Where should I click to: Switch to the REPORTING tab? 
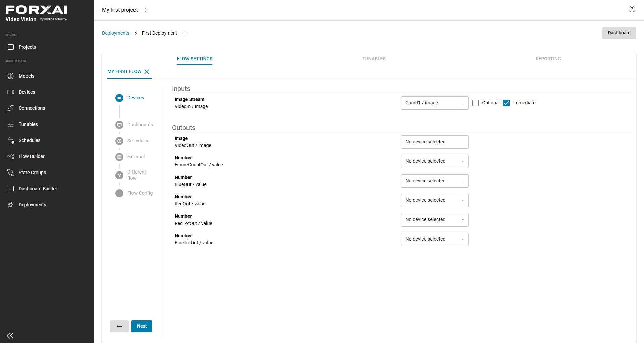(548, 59)
